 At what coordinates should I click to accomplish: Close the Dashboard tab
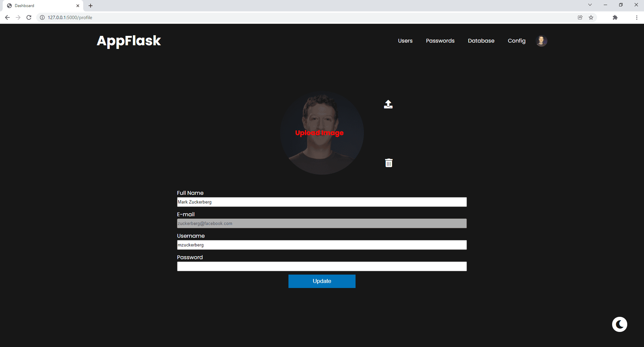tap(78, 6)
